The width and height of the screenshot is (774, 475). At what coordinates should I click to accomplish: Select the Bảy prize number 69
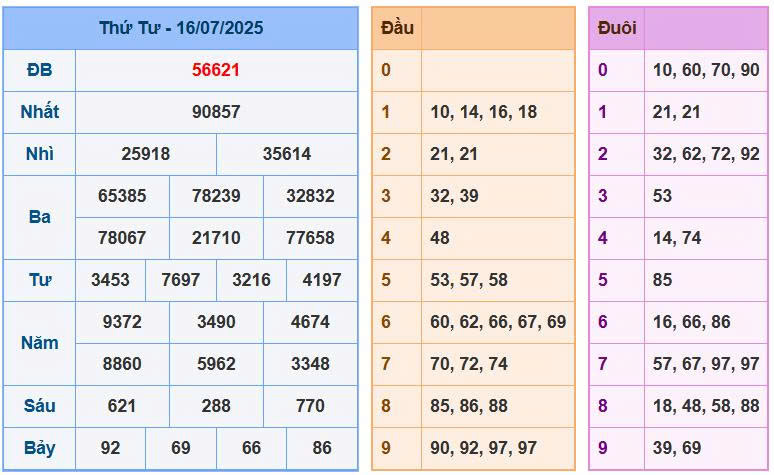tap(181, 448)
